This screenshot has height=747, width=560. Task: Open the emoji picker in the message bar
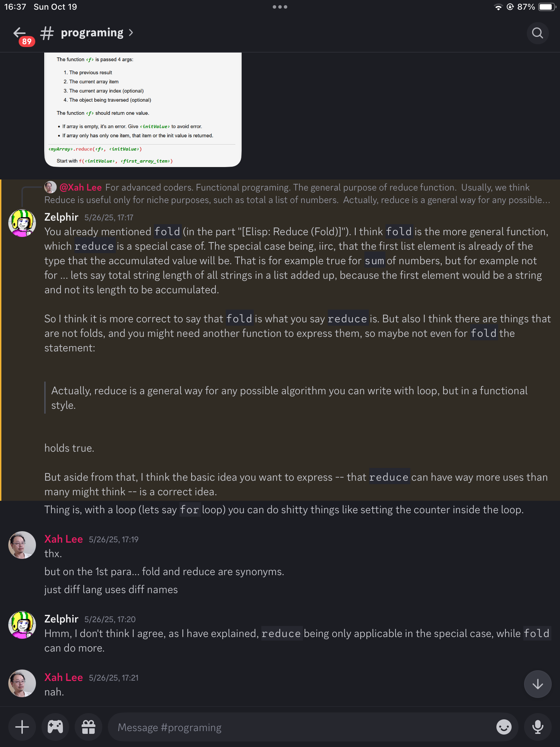point(504,727)
